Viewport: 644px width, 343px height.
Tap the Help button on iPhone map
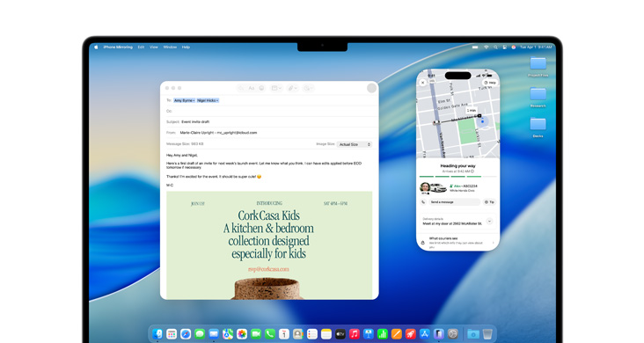(x=489, y=83)
